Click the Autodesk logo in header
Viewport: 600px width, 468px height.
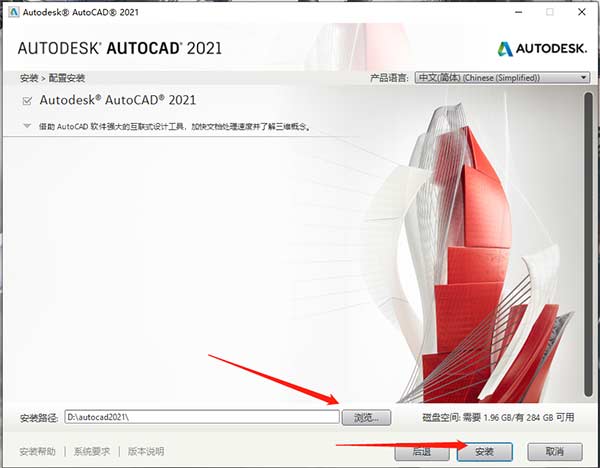tap(542, 49)
